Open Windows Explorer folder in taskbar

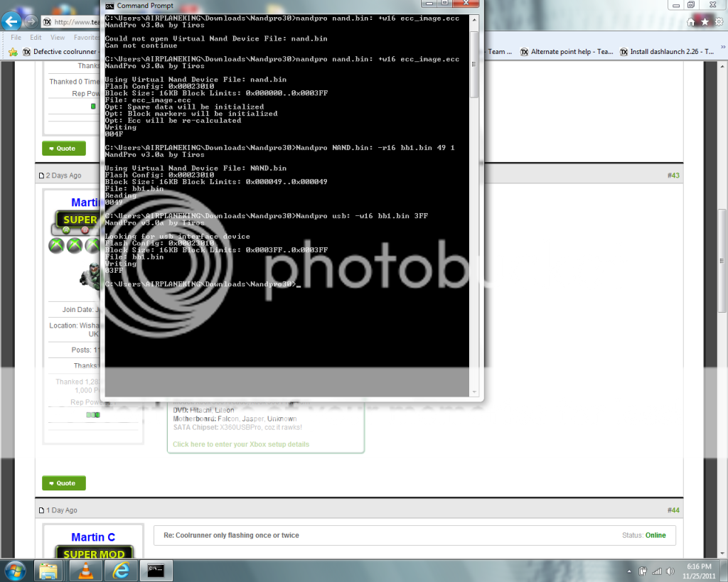49,570
